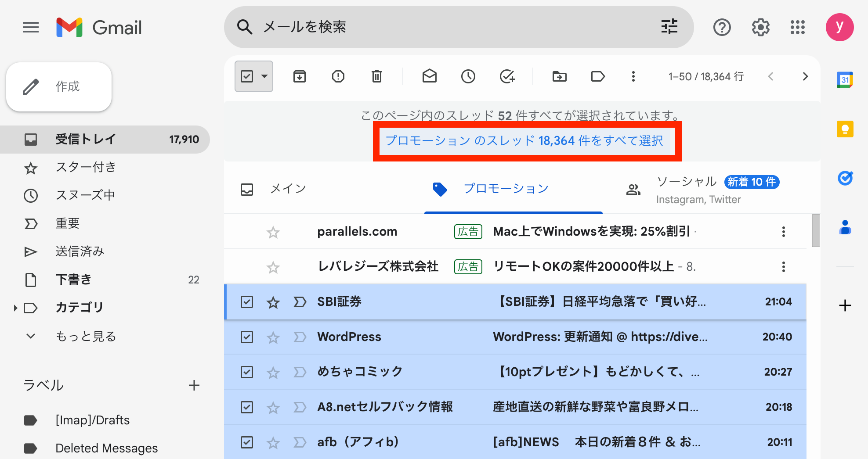Uncheck the A8.netセルフバック情報 email checkbox
This screenshot has height=459, width=868.
(247, 407)
